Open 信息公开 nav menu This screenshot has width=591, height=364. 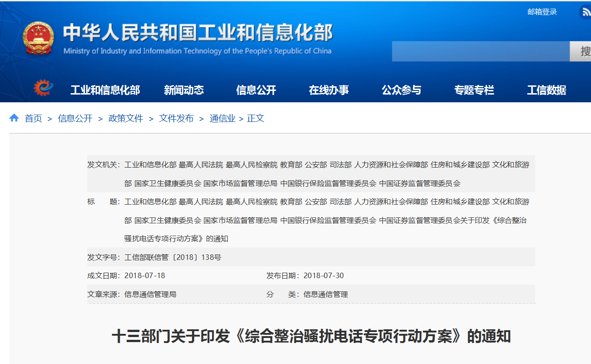[256, 90]
